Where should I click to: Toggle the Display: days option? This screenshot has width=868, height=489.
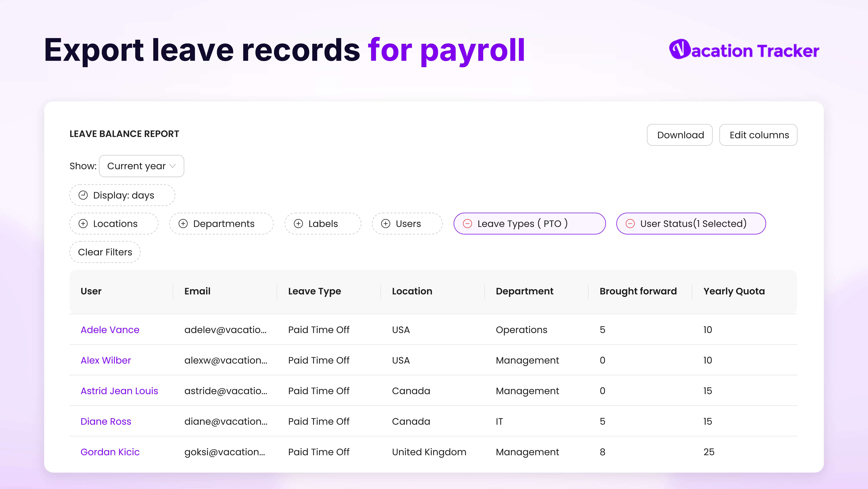coord(122,195)
